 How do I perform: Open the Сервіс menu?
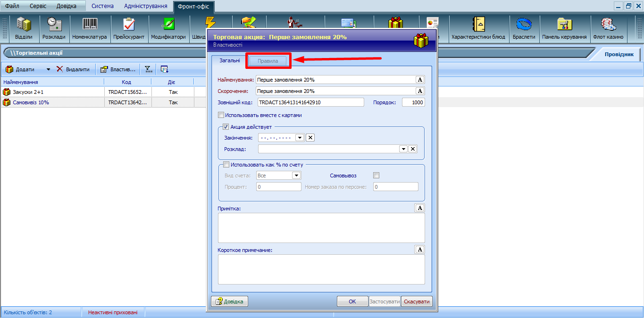click(x=38, y=6)
